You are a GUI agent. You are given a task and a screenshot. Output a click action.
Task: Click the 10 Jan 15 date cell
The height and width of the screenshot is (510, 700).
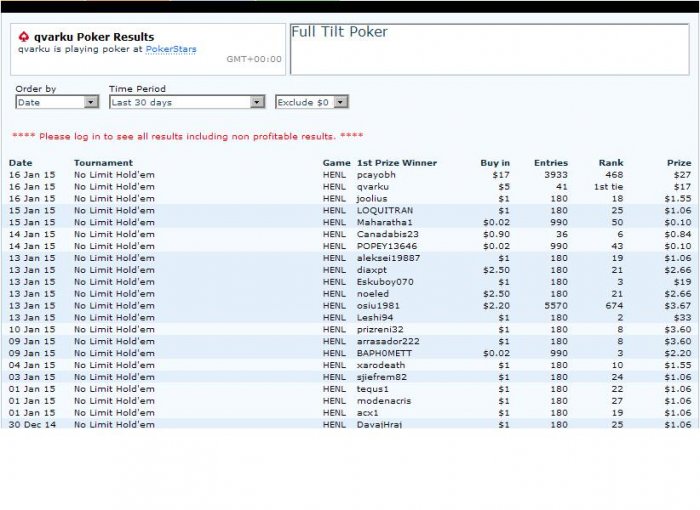[x=32, y=330]
